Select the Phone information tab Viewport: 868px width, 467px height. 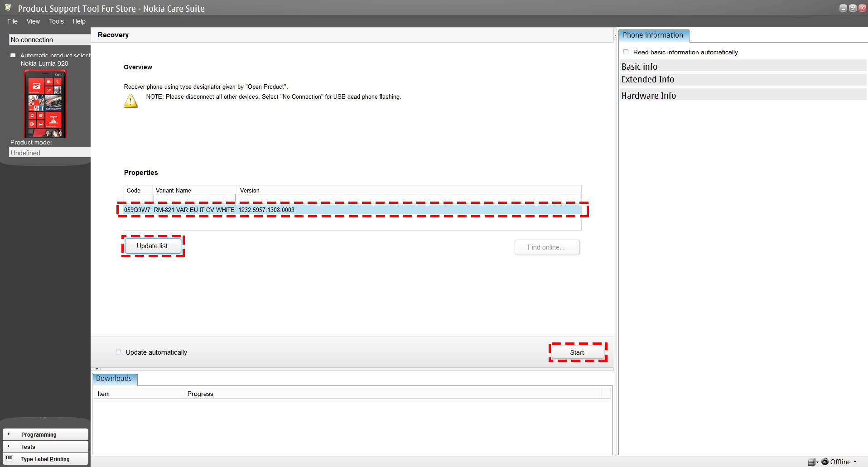(x=653, y=35)
